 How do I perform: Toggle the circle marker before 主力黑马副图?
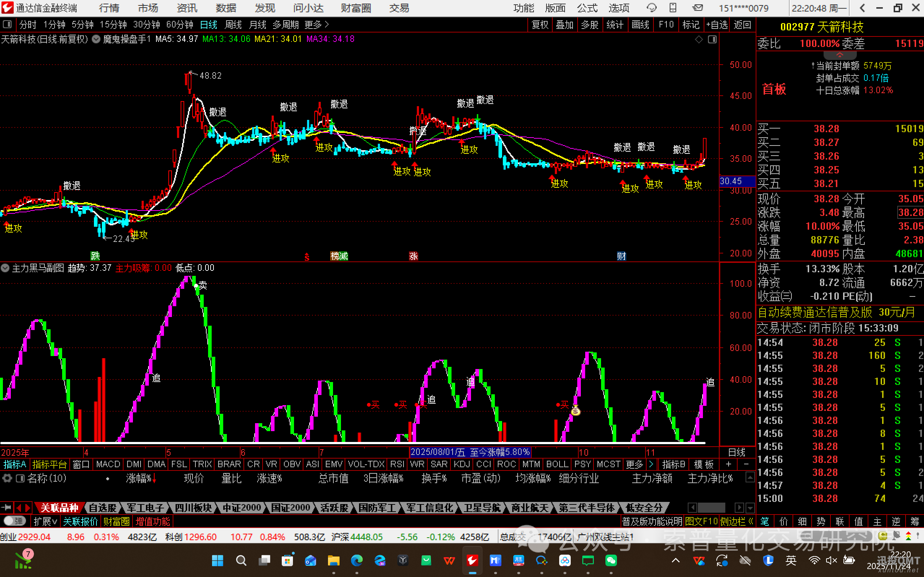(5, 268)
